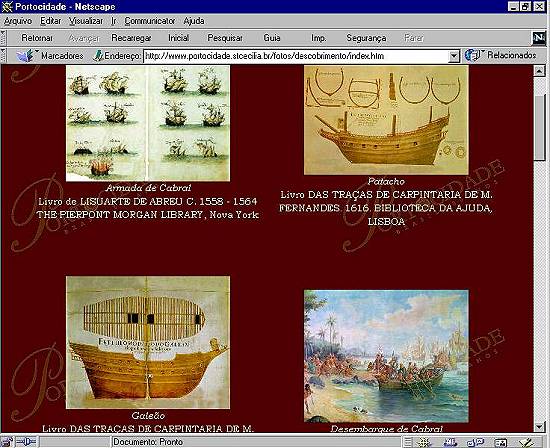Open Navigator icon in component bar

coord(424,442)
